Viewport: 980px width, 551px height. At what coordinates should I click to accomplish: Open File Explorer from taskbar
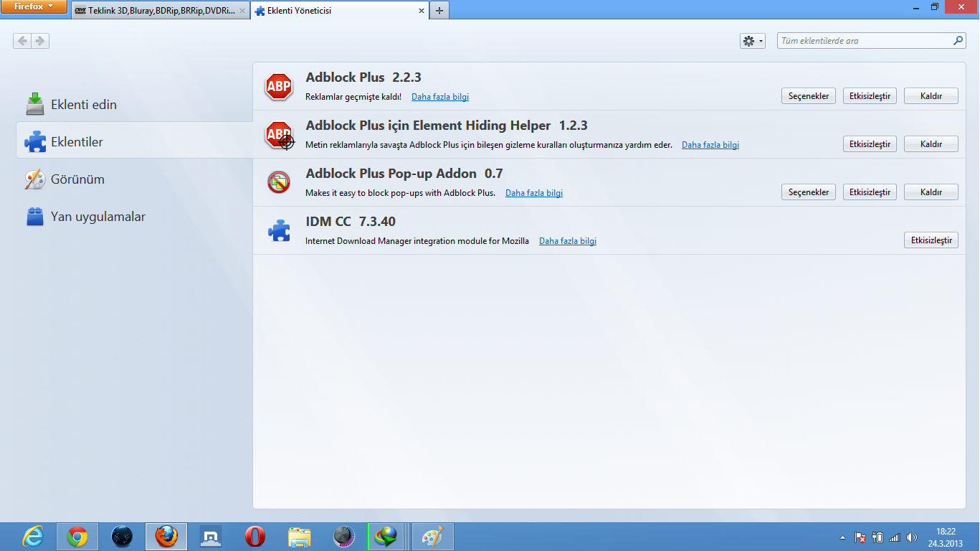(x=300, y=537)
